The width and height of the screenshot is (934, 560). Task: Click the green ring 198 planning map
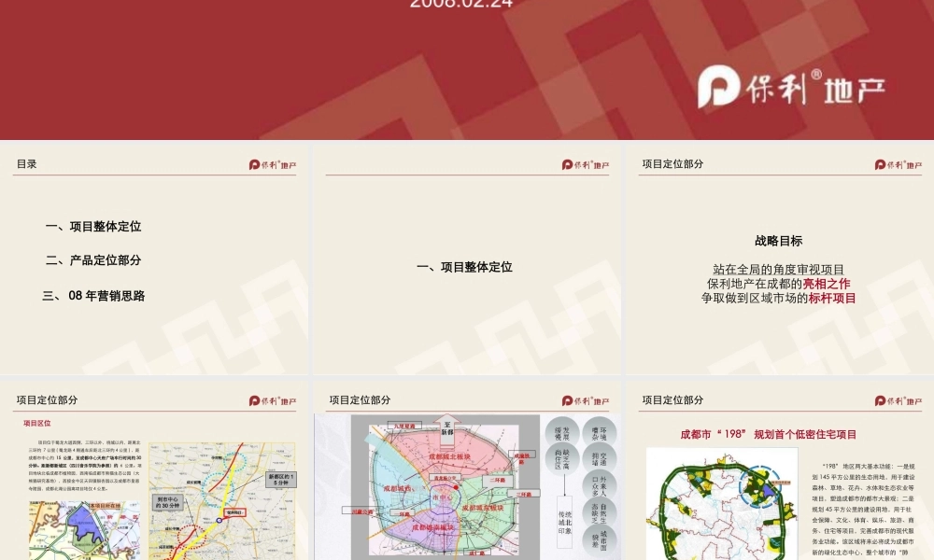point(722,504)
